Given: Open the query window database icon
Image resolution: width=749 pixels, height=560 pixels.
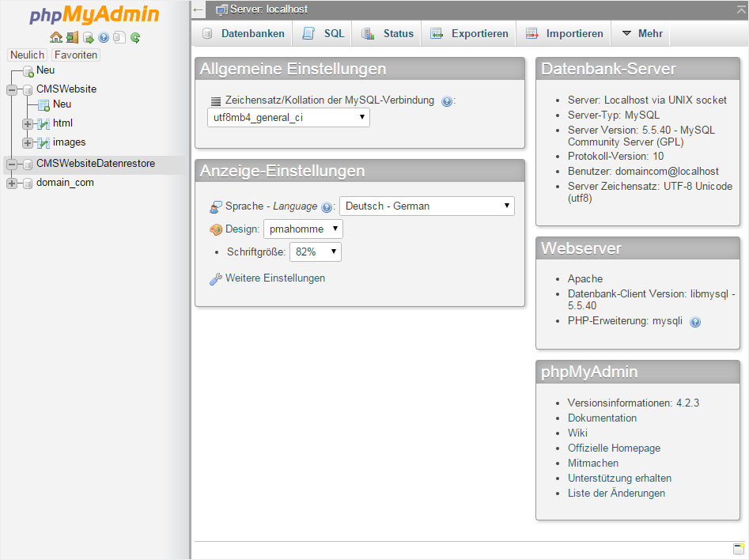Looking at the screenshot, I should coord(88,37).
